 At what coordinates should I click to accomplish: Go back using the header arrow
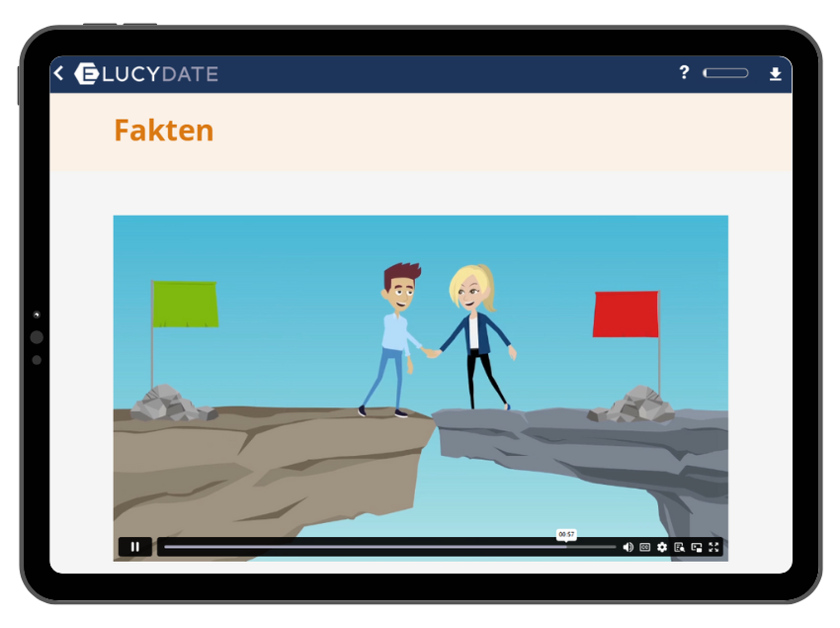click(x=59, y=73)
